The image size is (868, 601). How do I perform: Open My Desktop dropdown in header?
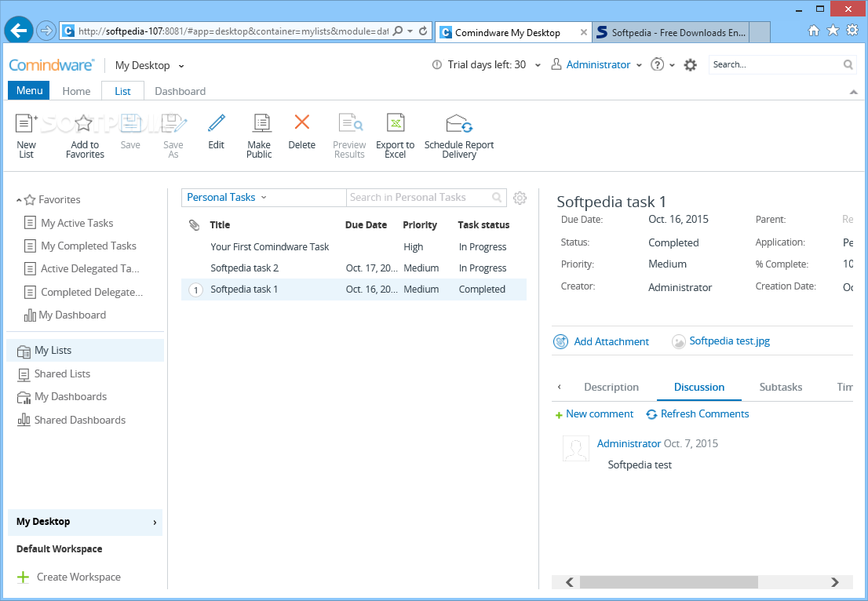[x=149, y=65]
